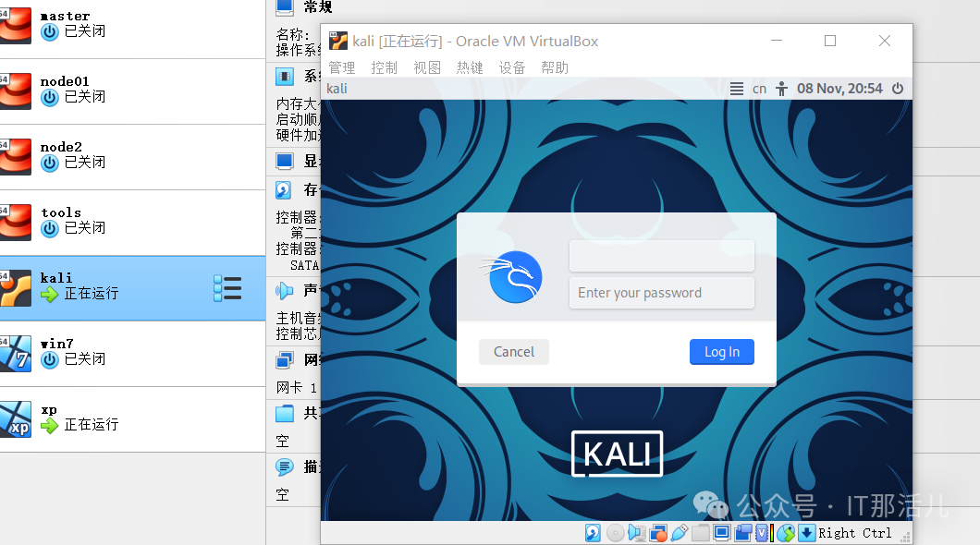980x545 pixels.
Task: Click the two-monitor icon with red dot
Action: click(657, 532)
